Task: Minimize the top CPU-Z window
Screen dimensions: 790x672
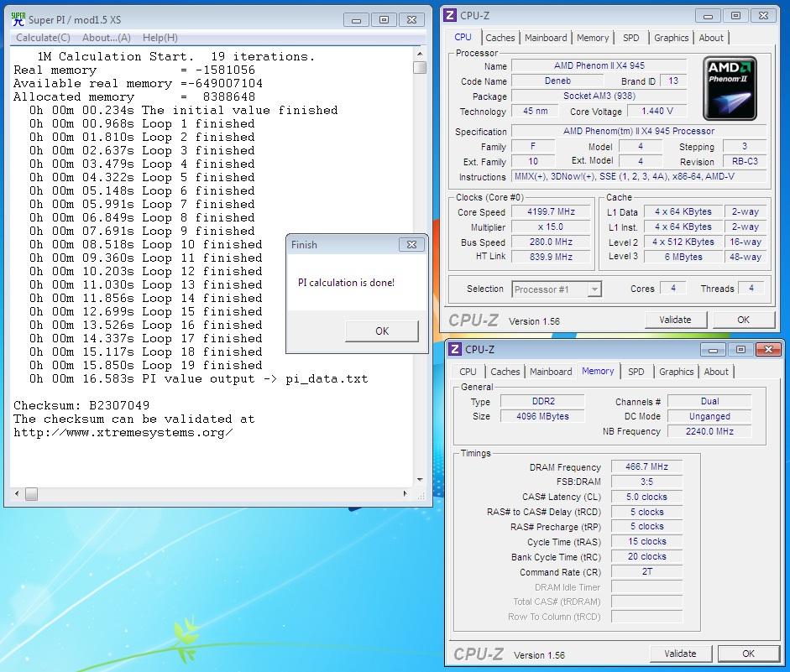Action: (x=708, y=16)
